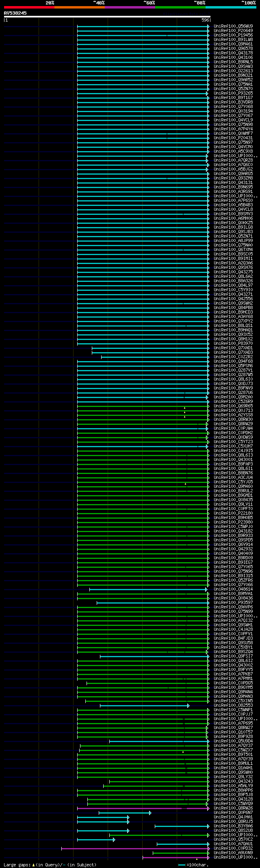Screen dimensions: 260x868
Task: Select label UniRef100_C5WNP1
Action: [x=233, y=710]
